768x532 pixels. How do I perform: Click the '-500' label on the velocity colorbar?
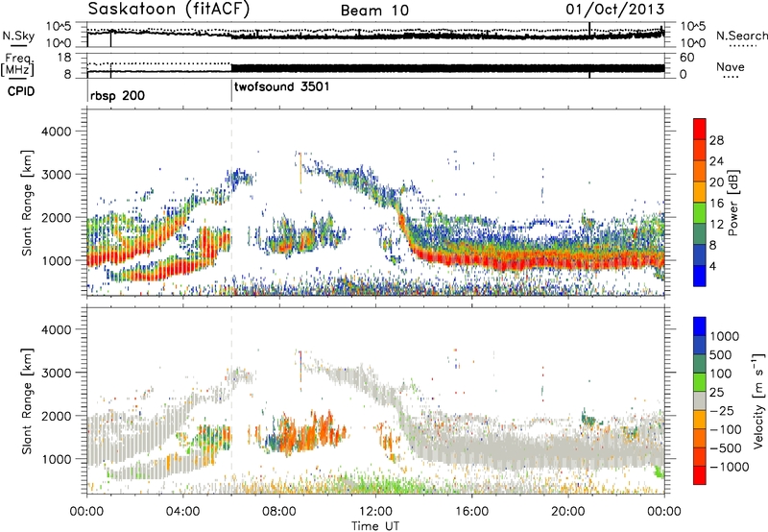726,448
